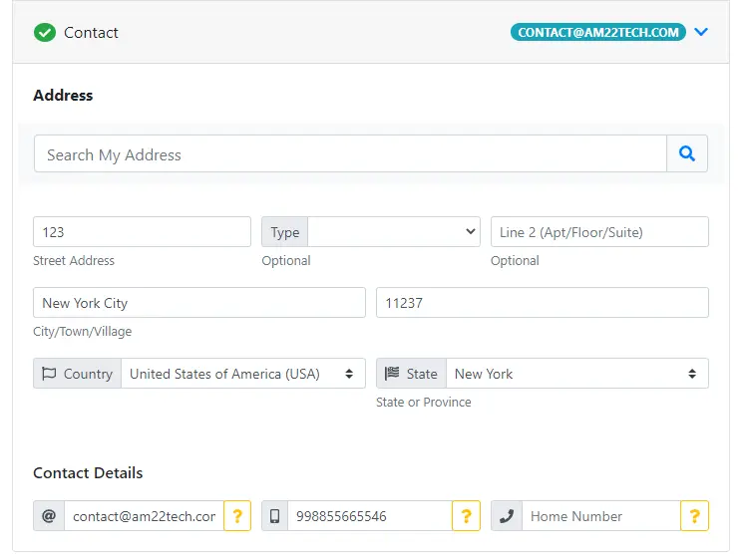Click the address search magnifier icon
The image size is (747, 560).
687,153
